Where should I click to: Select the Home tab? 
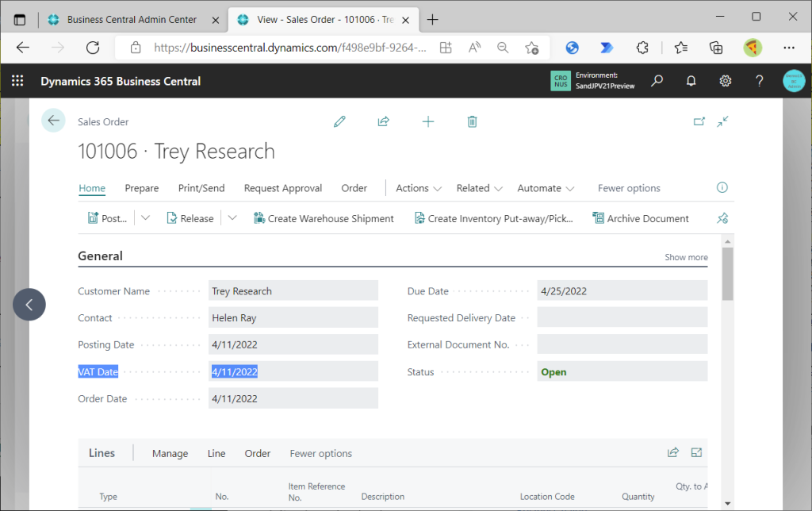click(x=92, y=188)
